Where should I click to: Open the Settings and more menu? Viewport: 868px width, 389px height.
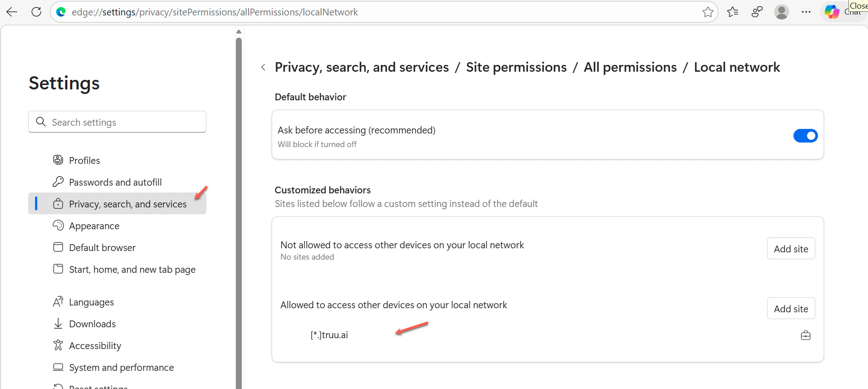[806, 12]
